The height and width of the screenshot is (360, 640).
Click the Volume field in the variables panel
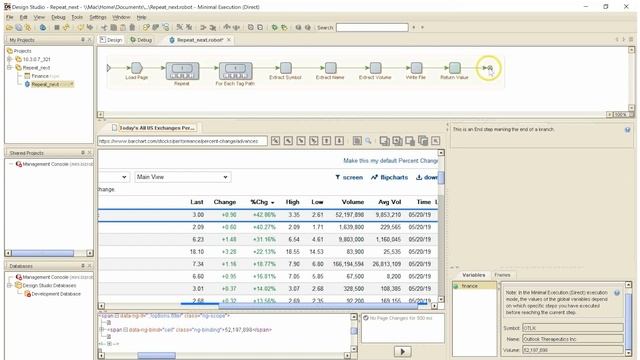(x=573, y=350)
